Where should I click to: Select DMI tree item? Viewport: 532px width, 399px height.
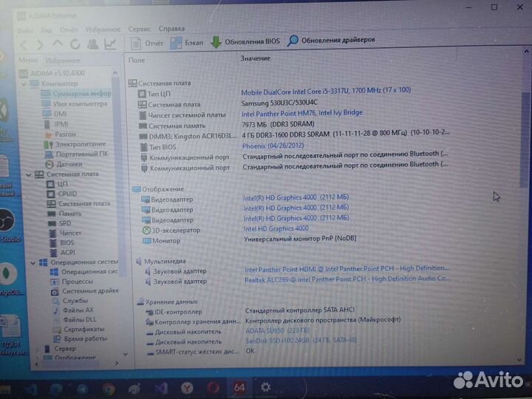[x=55, y=114]
